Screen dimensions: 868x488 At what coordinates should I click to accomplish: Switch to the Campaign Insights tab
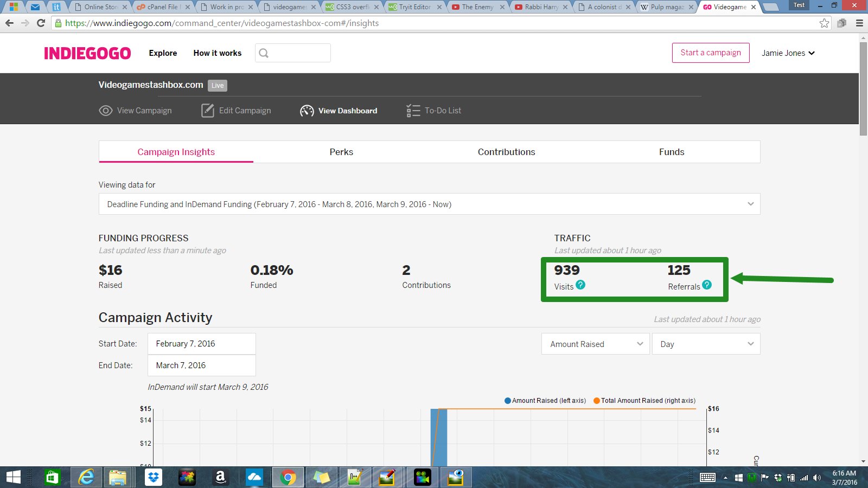pyautogui.click(x=176, y=152)
